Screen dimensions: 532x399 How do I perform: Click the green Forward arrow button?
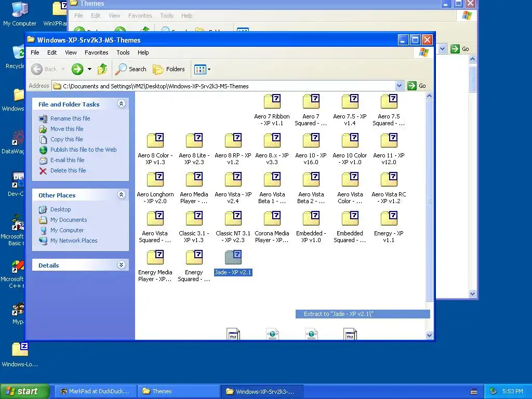click(77, 69)
